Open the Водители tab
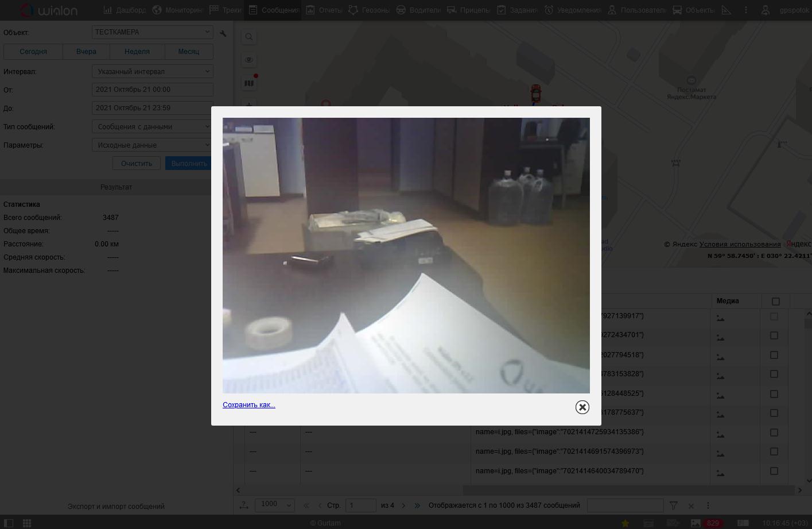Viewport: 812px width, 529px height. tap(419, 10)
